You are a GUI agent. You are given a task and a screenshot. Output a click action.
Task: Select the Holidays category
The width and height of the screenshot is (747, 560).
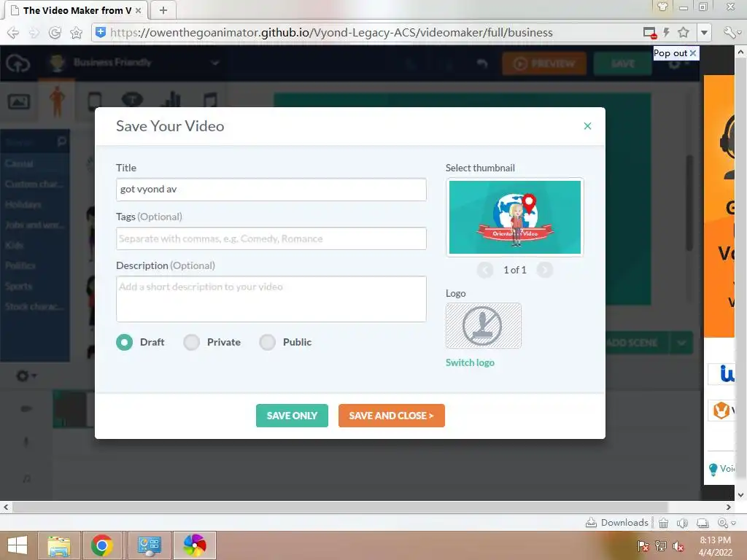(34, 204)
